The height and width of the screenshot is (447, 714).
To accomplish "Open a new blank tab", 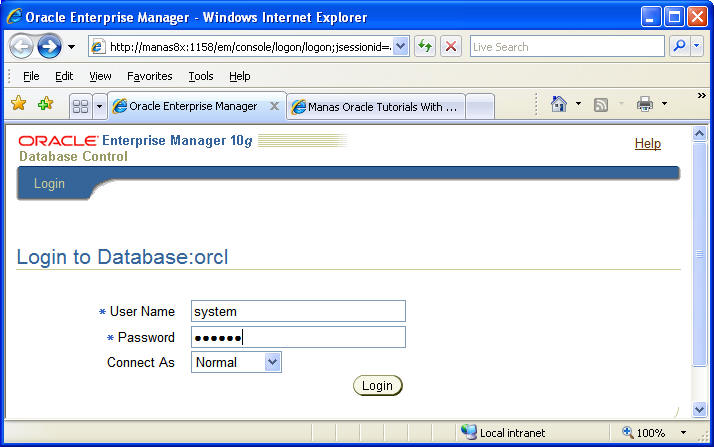I will [480, 107].
